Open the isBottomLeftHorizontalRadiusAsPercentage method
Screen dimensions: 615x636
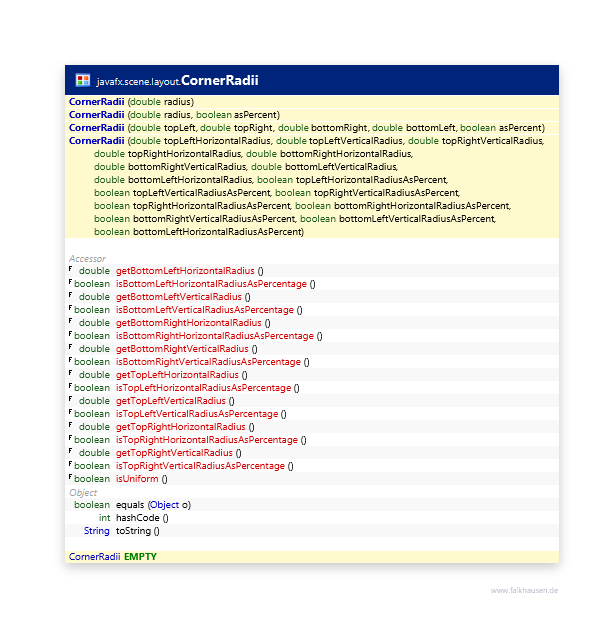click(x=211, y=284)
